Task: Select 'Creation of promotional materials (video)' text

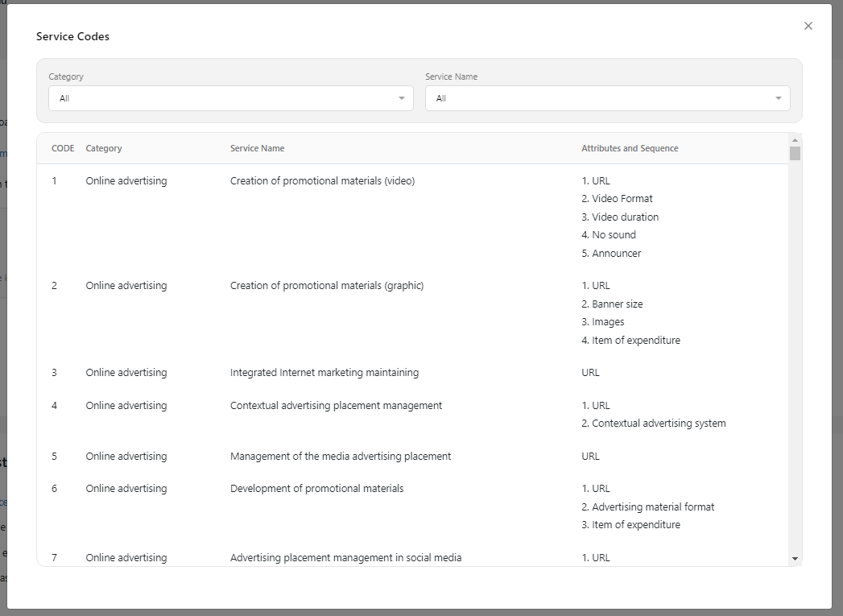Action: coord(323,181)
